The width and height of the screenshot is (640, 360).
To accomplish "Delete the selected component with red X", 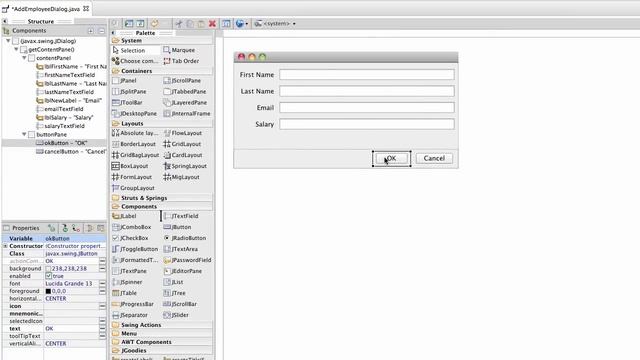I will tap(212, 24).
